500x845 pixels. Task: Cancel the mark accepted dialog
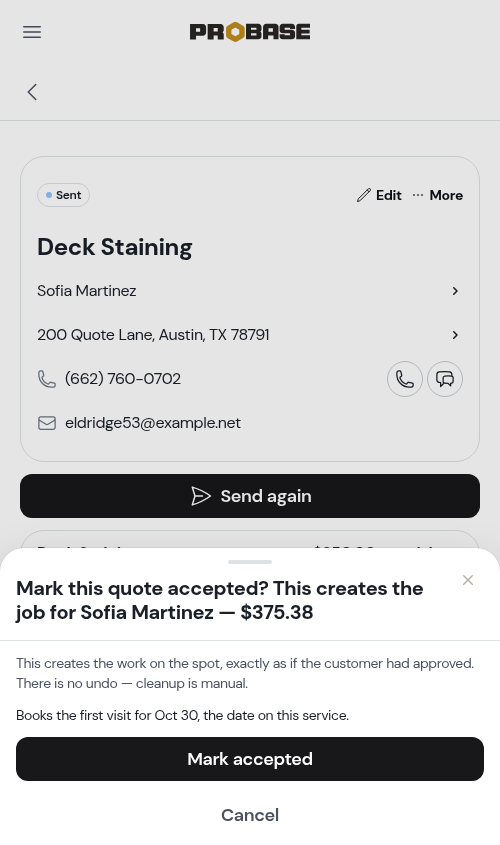click(250, 815)
